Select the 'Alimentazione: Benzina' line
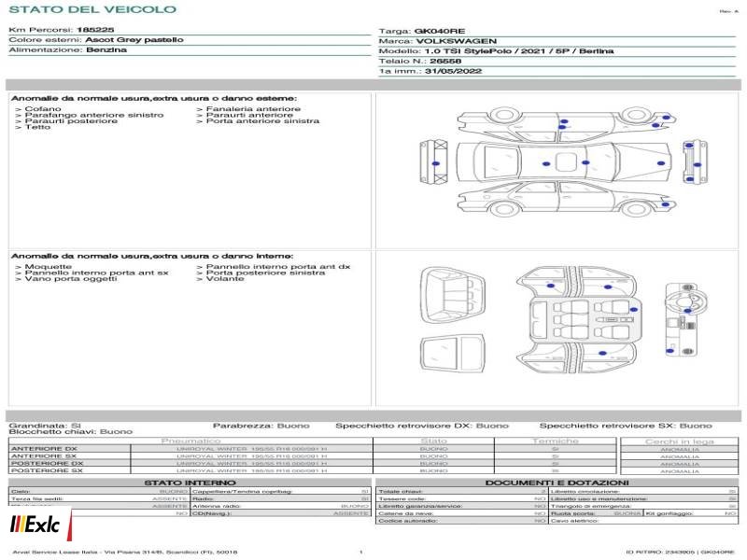This screenshot has height=560, width=747. click(x=67, y=50)
